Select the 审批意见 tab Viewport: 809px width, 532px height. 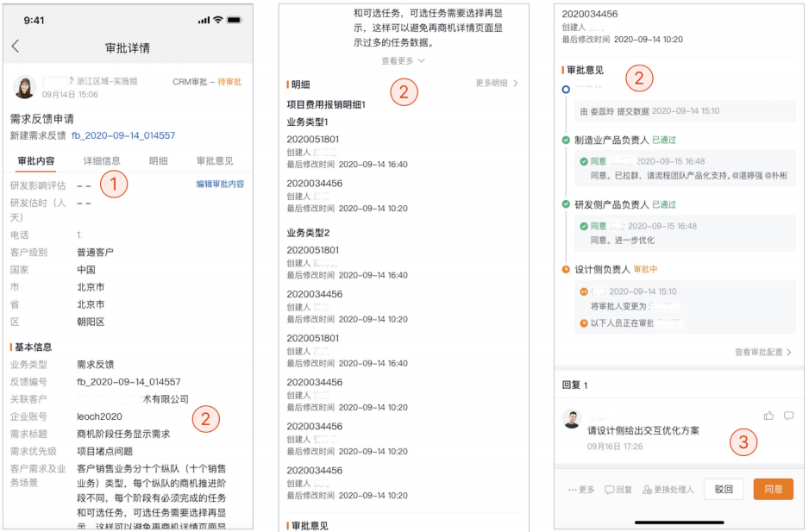(215, 161)
